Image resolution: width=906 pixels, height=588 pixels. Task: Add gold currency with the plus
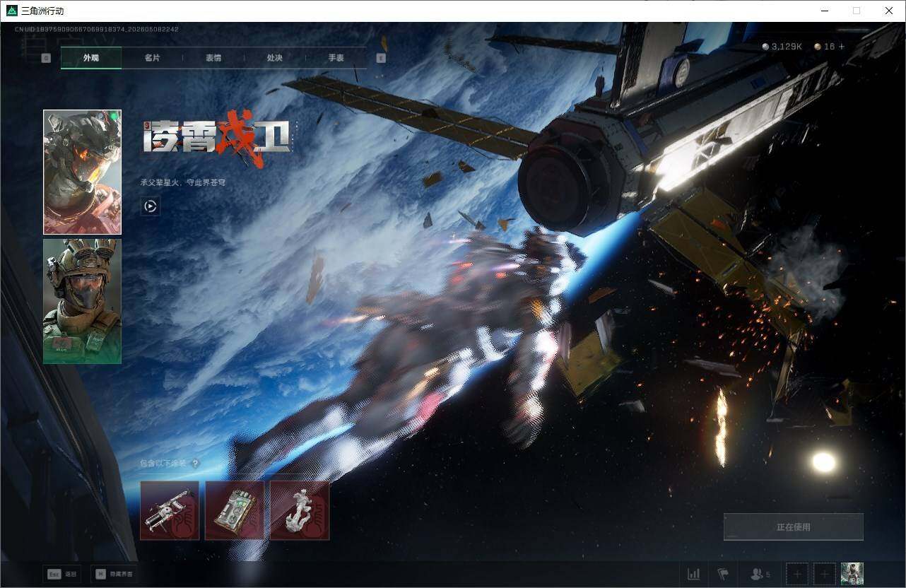(x=841, y=47)
